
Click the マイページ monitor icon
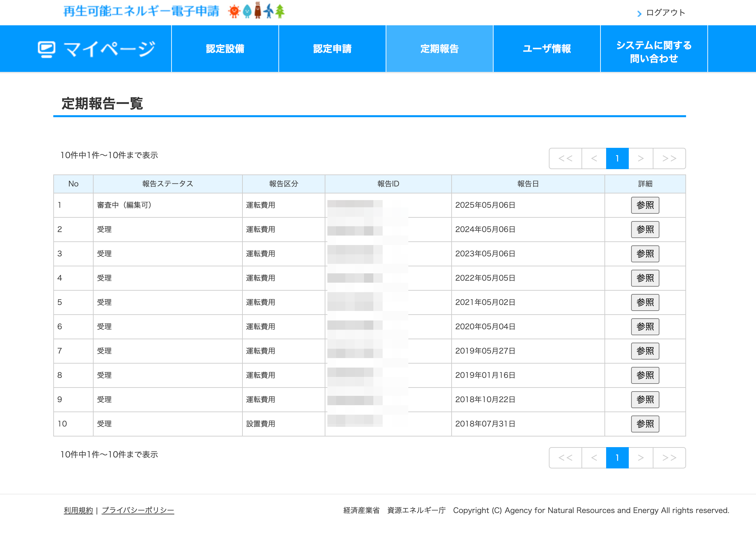tap(46, 50)
